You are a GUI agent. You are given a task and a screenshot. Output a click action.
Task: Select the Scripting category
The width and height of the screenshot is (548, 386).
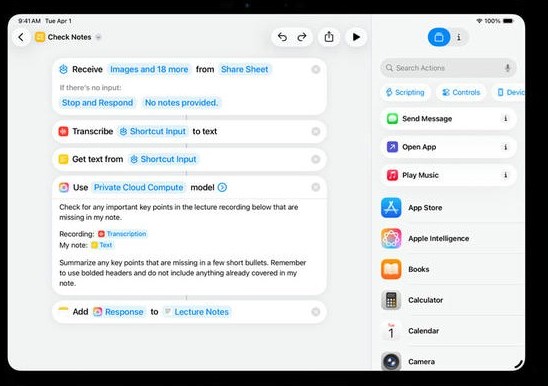pos(405,92)
